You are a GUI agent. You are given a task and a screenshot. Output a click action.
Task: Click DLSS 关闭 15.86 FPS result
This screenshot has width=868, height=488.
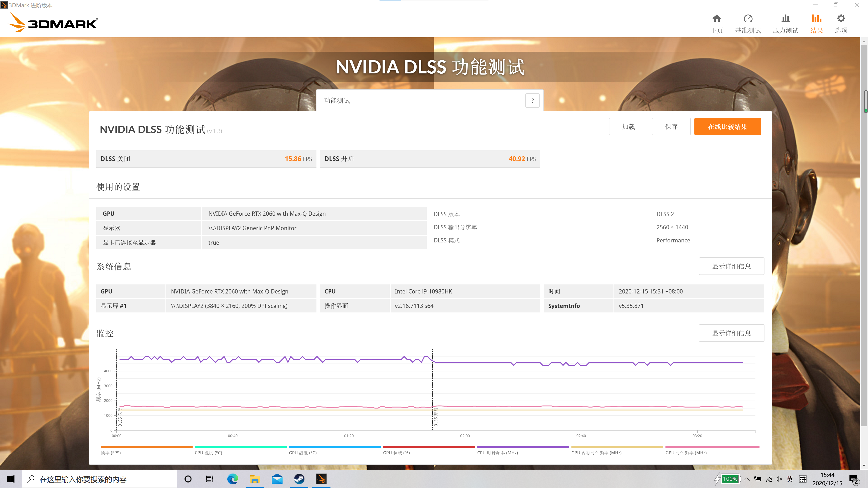point(206,159)
